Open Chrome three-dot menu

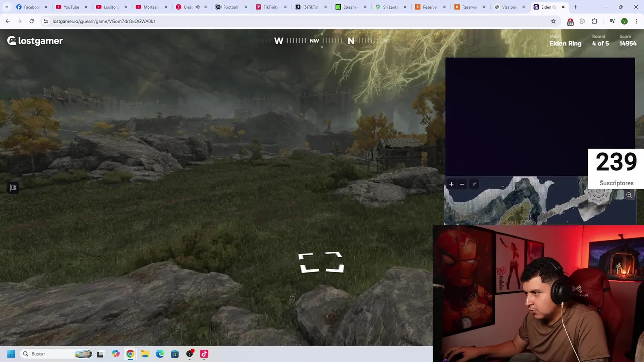(636, 21)
